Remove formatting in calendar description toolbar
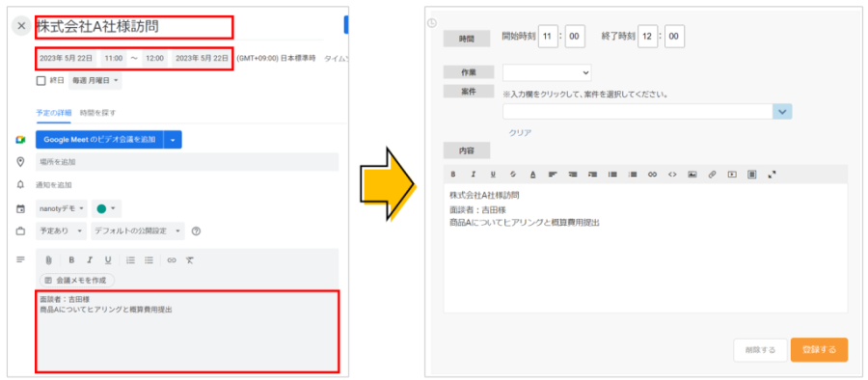Image resolution: width=868 pixels, height=380 pixels. pyautogui.click(x=190, y=259)
